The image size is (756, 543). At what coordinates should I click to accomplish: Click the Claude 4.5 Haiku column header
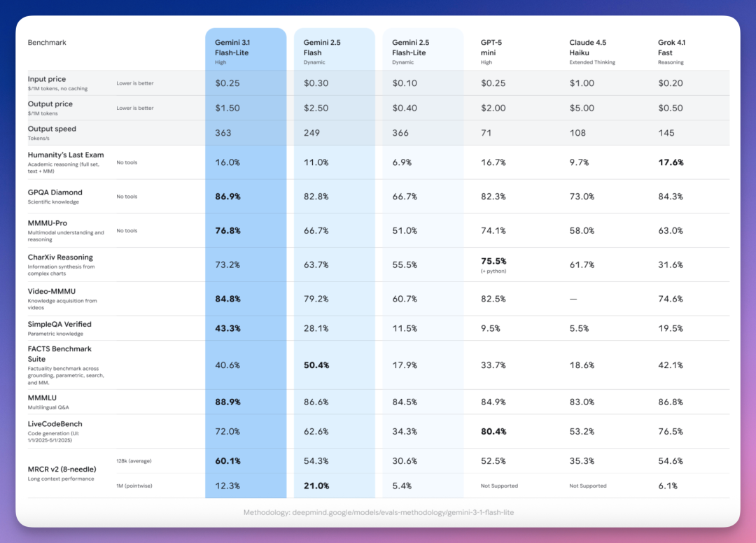(592, 52)
